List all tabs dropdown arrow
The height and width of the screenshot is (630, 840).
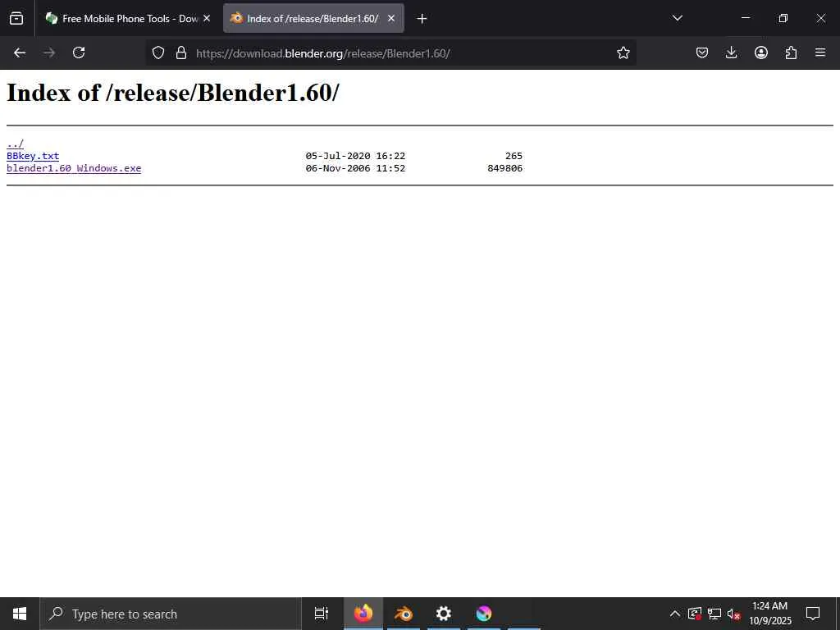[677, 18]
